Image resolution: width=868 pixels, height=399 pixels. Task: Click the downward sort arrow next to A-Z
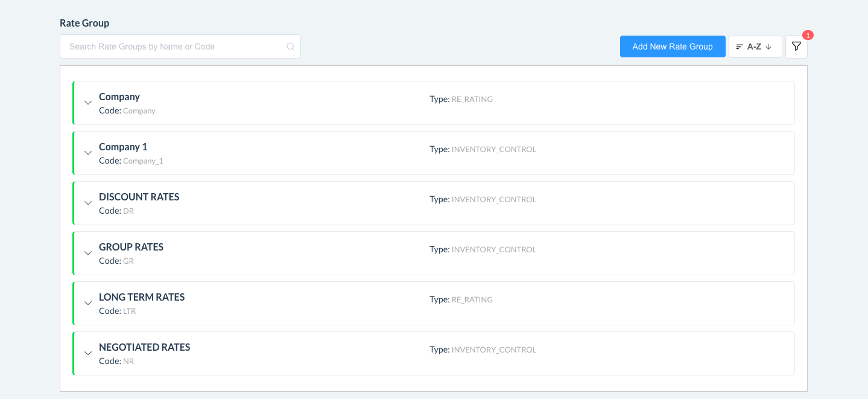click(x=769, y=46)
